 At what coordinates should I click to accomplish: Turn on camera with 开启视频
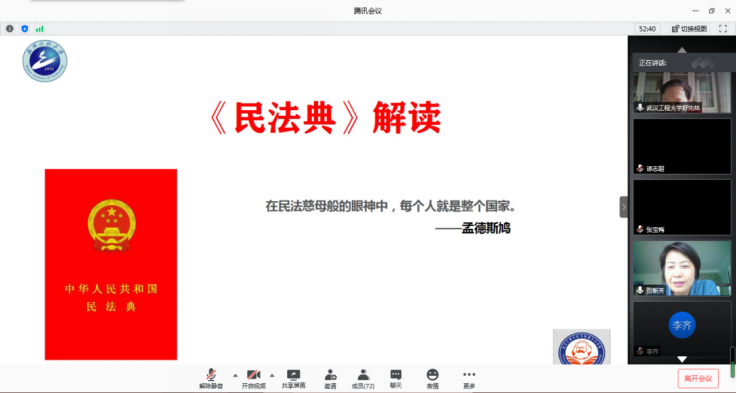(x=254, y=379)
